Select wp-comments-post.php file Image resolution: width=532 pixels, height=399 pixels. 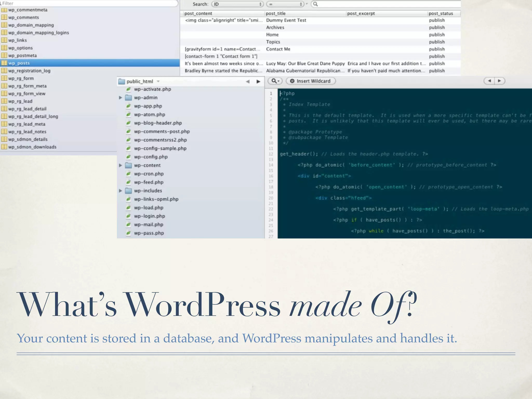tap(162, 131)
